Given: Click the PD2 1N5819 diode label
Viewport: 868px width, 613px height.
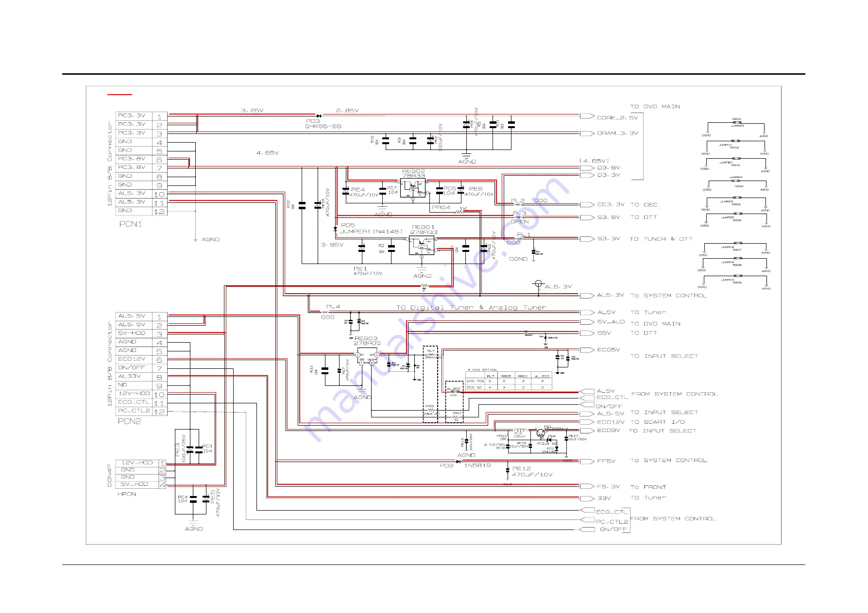Looking at the screenshot, I should click(465, 465).
